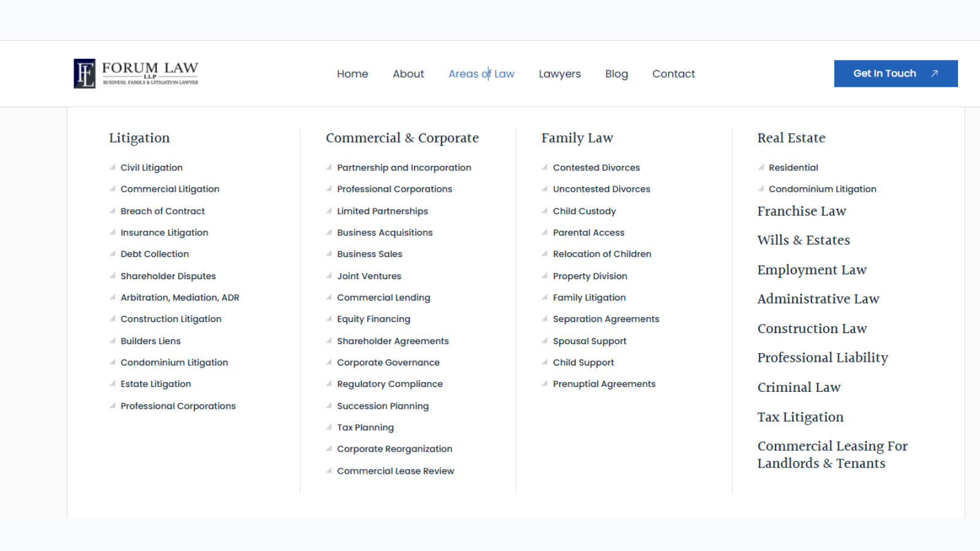Go to the Lawyers page
This screenshot has height=551, width=980.
[x=559, y=74]
